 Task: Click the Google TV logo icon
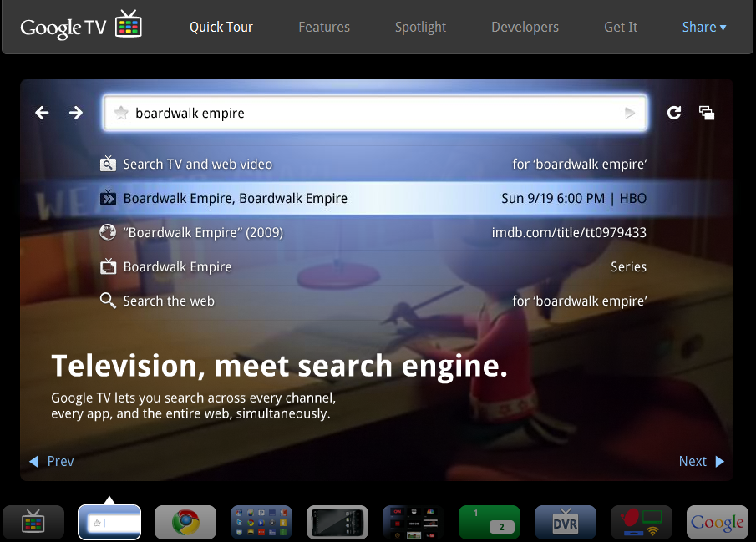tap(128, 25)
